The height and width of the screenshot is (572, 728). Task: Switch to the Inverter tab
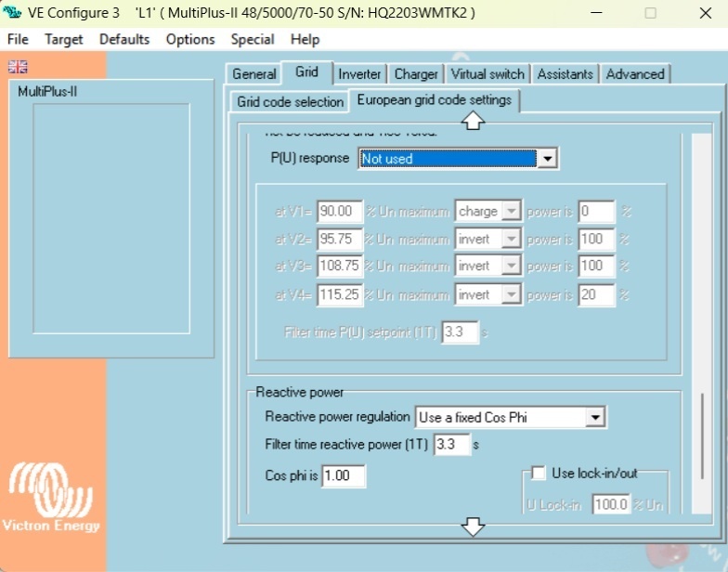[x=359, y=74]
